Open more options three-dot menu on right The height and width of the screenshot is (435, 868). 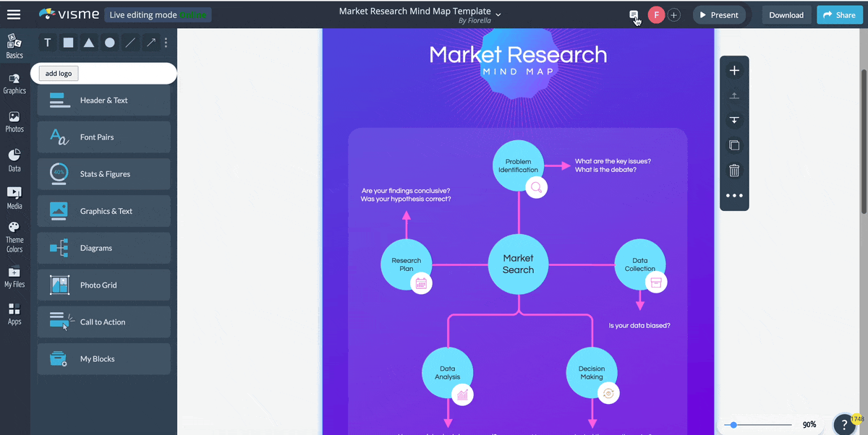click(734, 196)
